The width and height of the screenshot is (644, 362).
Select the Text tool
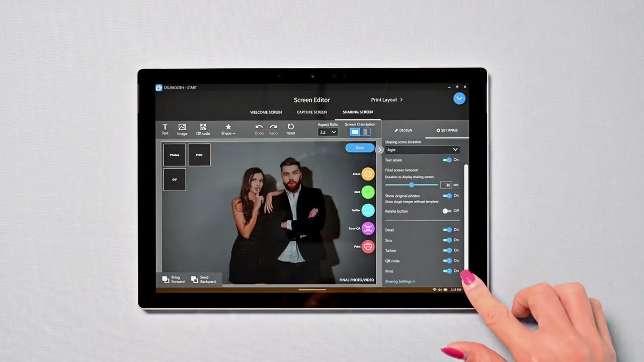tap(165, 129)
